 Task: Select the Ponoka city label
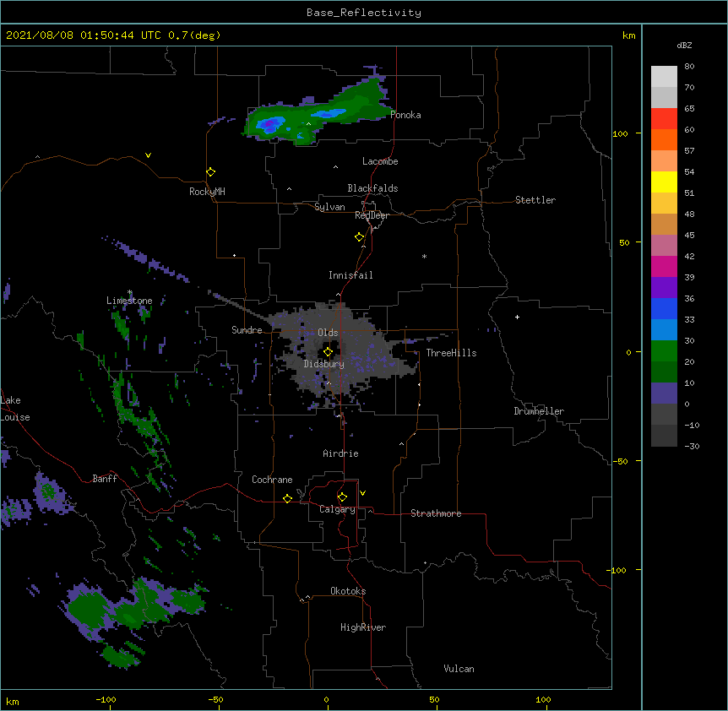(x=405, y=115)
